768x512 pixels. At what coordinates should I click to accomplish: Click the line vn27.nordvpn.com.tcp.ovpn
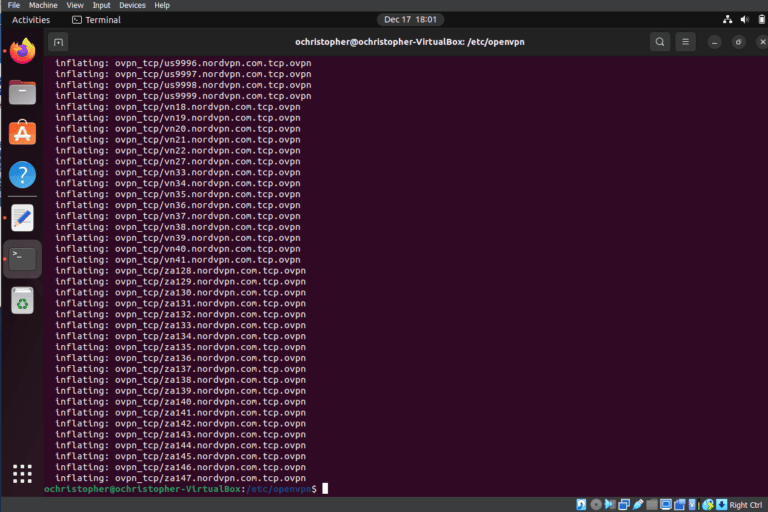coord(178,162)
